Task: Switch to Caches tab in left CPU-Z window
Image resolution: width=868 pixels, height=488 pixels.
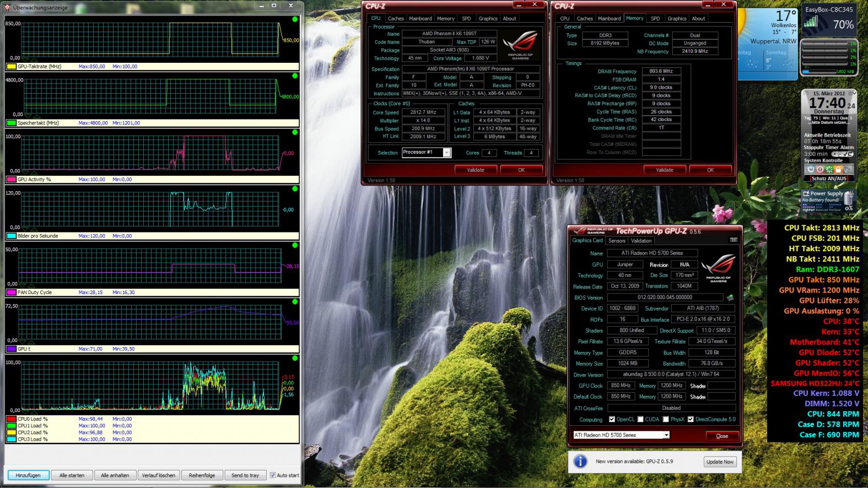Action: point(396,18)
